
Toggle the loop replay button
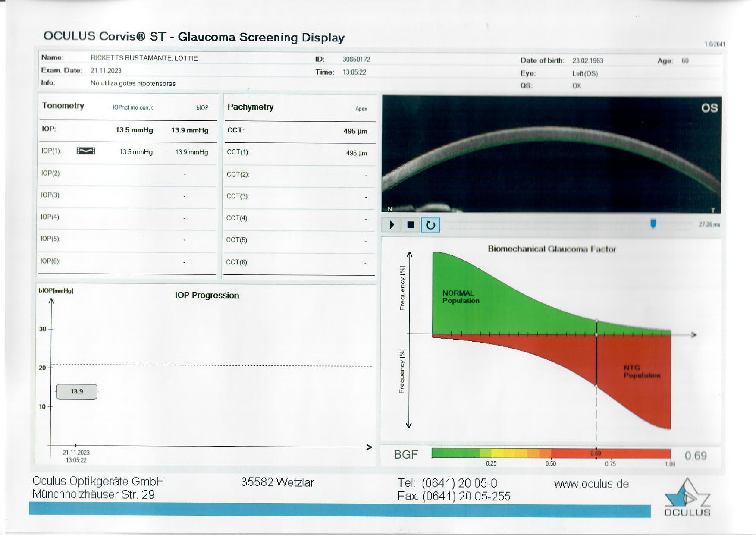[430, 225]
